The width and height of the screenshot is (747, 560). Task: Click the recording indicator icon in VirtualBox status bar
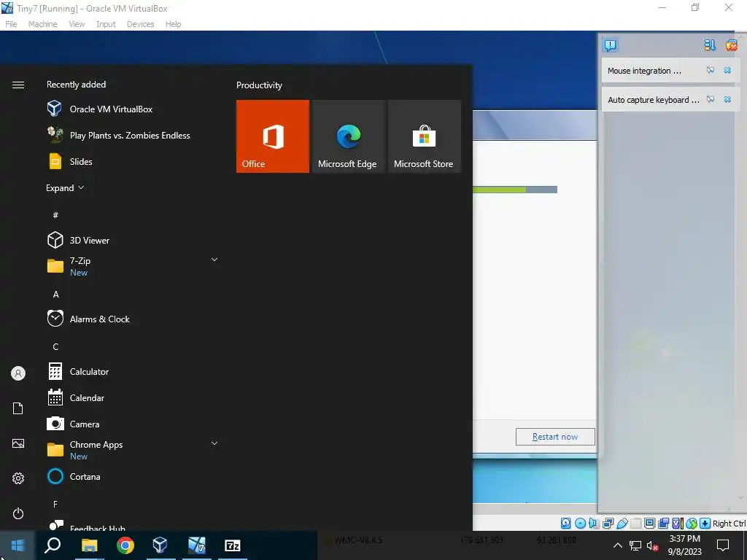pos(664,524)
